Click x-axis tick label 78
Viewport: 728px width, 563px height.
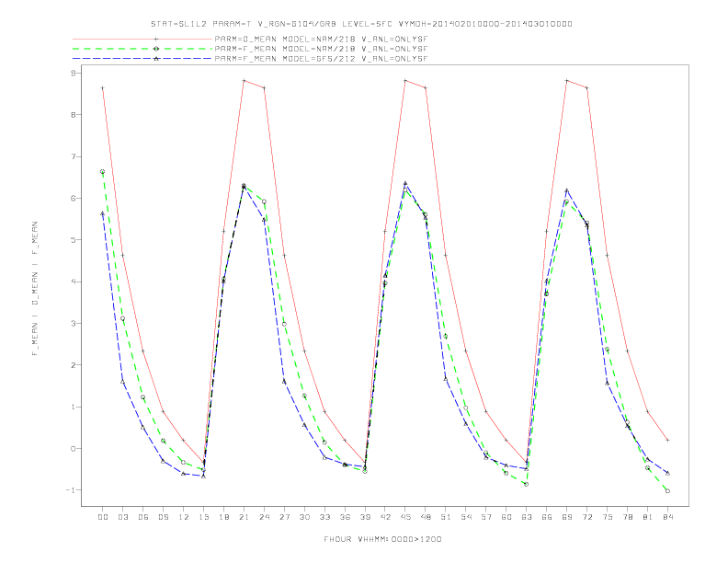coord(627,517)
